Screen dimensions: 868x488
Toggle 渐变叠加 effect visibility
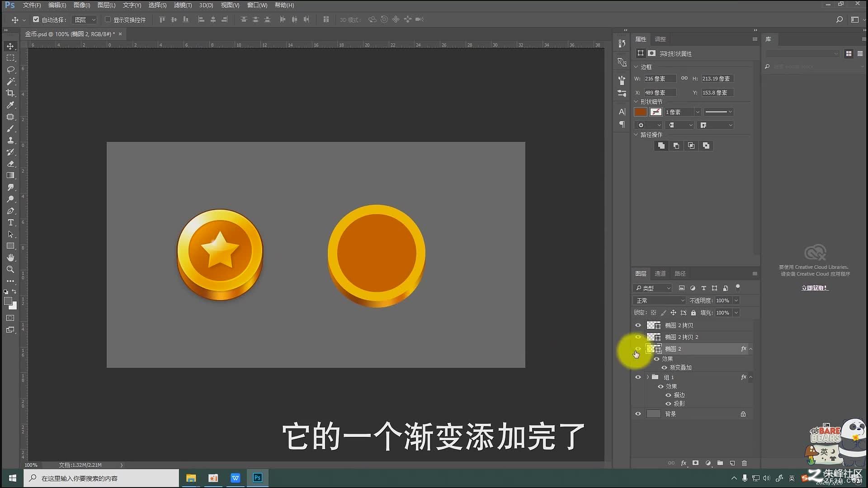[664, 367]
